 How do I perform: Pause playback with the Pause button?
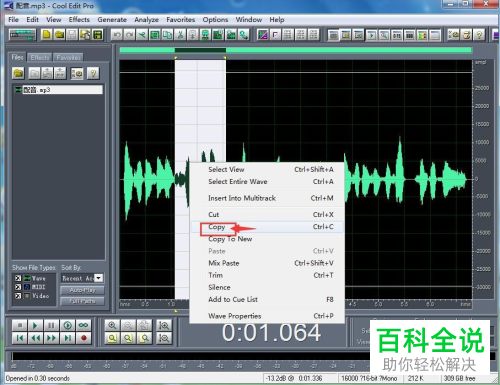(x=51, y=325)
